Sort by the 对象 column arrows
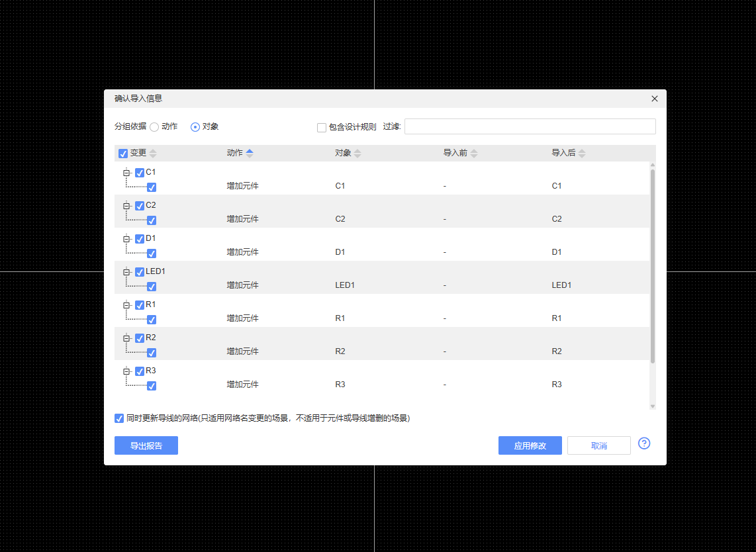The image size is (756, 552). (x=357, y=154)
